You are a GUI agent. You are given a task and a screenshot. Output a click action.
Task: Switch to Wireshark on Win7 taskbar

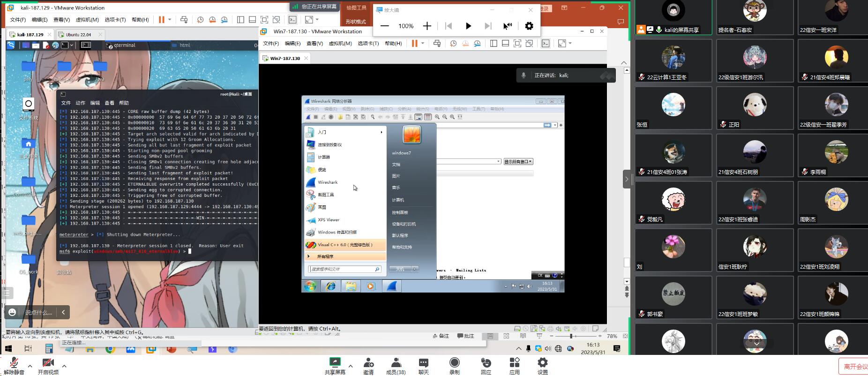coord(391,286)
